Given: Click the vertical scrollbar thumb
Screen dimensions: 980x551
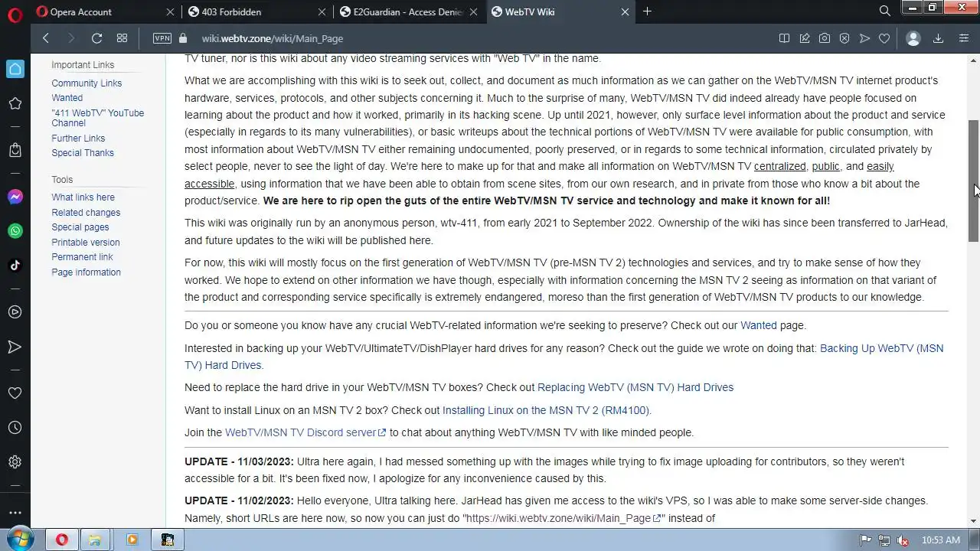Looking at the screenshot, I should (x=974, y=181).
